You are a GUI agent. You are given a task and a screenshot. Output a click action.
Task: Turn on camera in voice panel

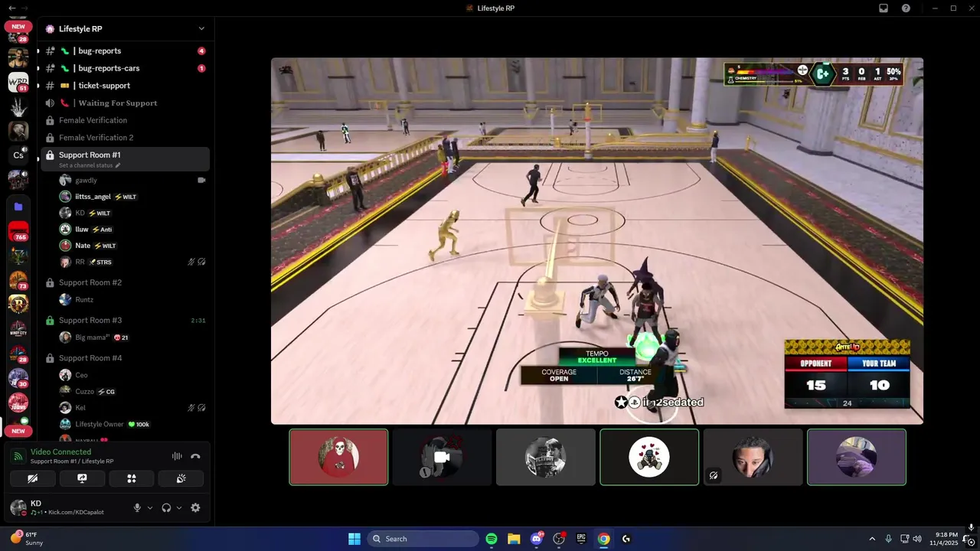pyautogui.click(x=32, y=478)
